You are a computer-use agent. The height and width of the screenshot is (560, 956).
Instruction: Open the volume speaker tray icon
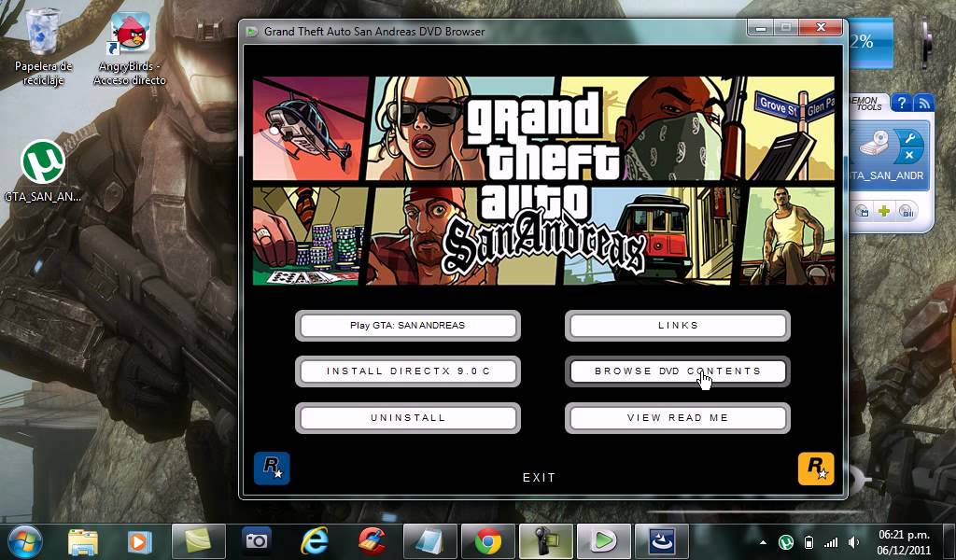click(x=853, y=541)
